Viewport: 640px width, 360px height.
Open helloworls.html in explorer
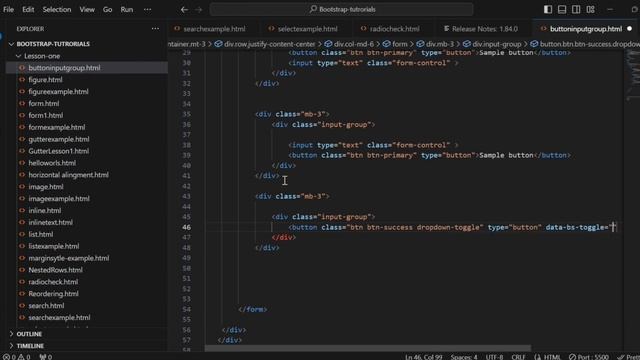coord(52,163)
